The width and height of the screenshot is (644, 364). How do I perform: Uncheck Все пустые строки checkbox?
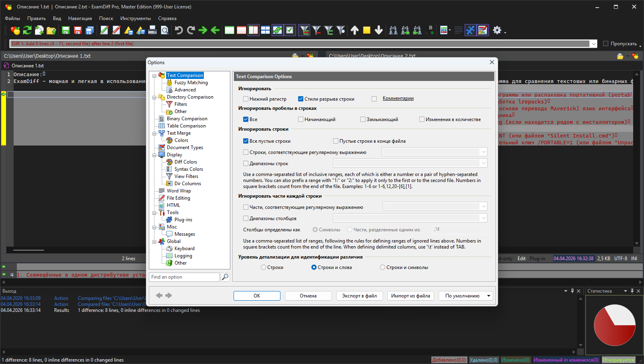click(x=246, y=141)
